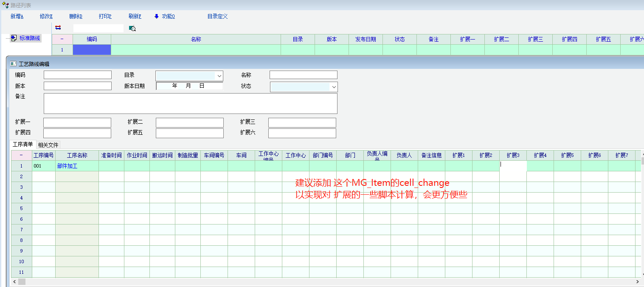The image size is (644, 287).
Task: Select the 标准路线 tree node
Action: coord(30,38)
